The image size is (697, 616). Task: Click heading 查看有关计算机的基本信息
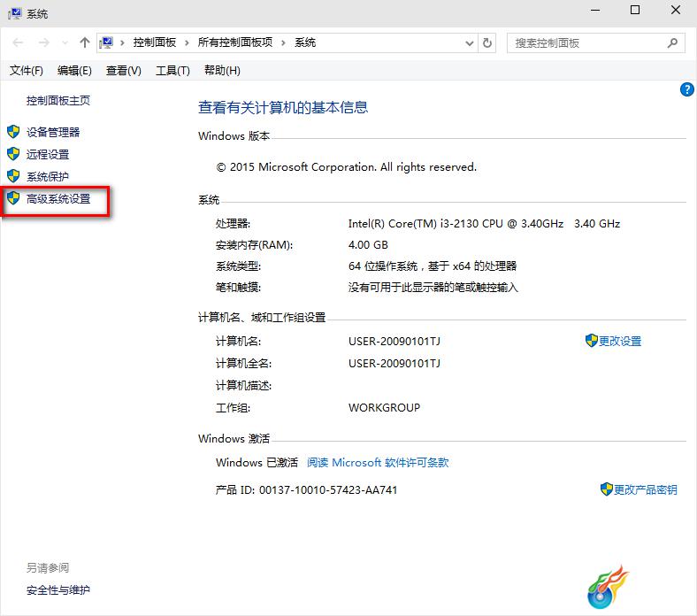coord(283,107)
